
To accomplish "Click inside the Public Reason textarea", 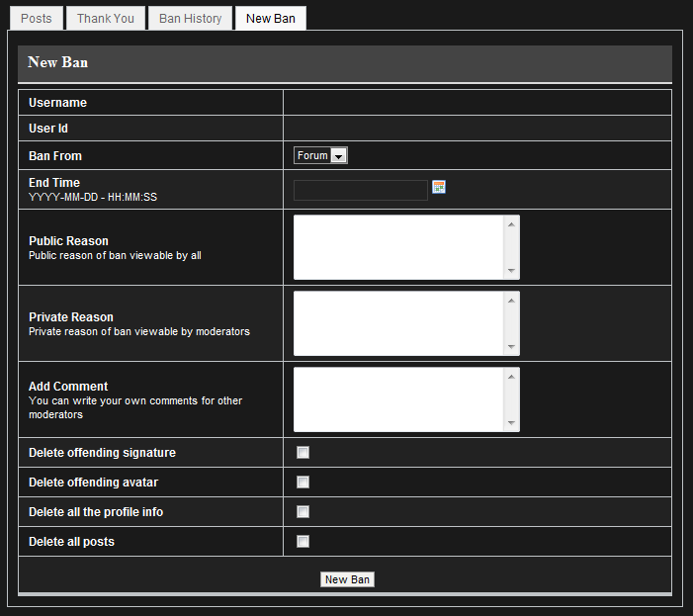I will 398,247.
